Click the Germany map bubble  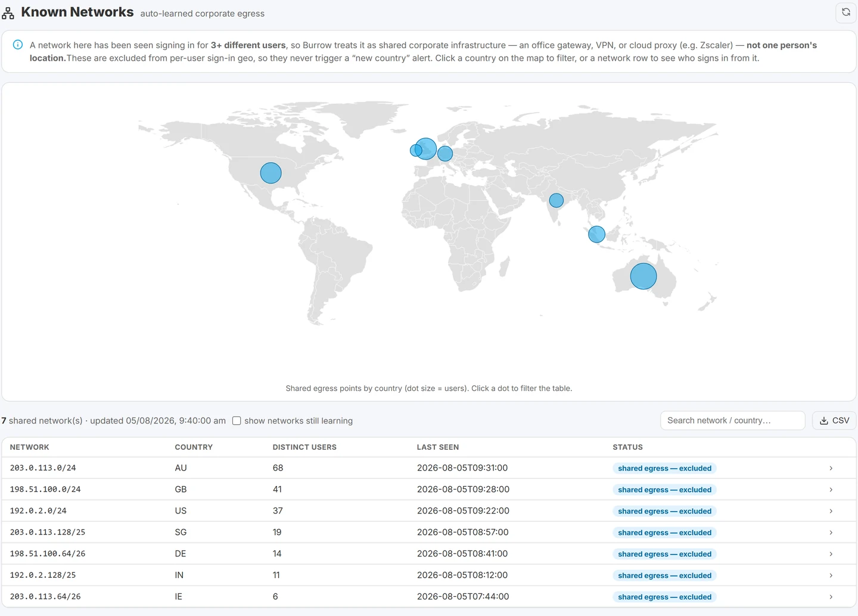point(445,154)
